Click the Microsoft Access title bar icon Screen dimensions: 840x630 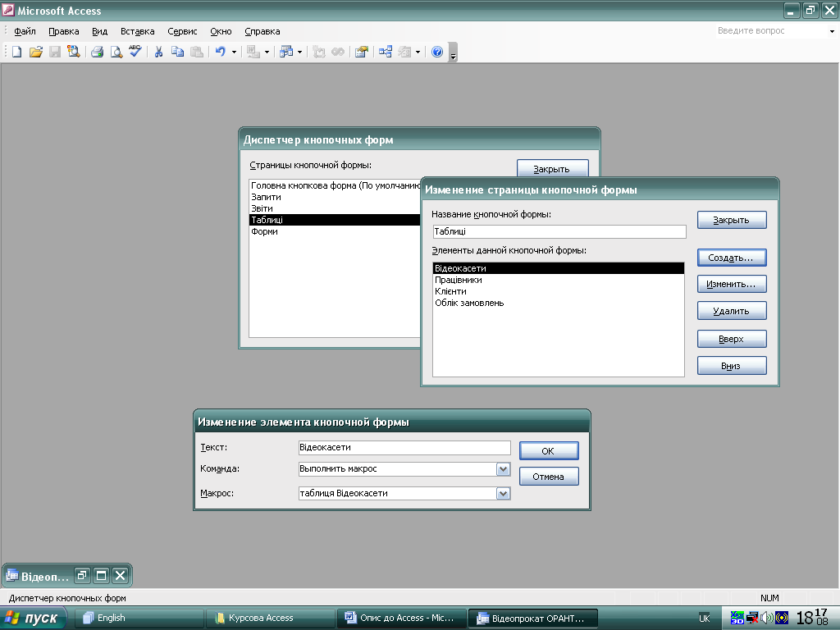click(x=8, y=10)
